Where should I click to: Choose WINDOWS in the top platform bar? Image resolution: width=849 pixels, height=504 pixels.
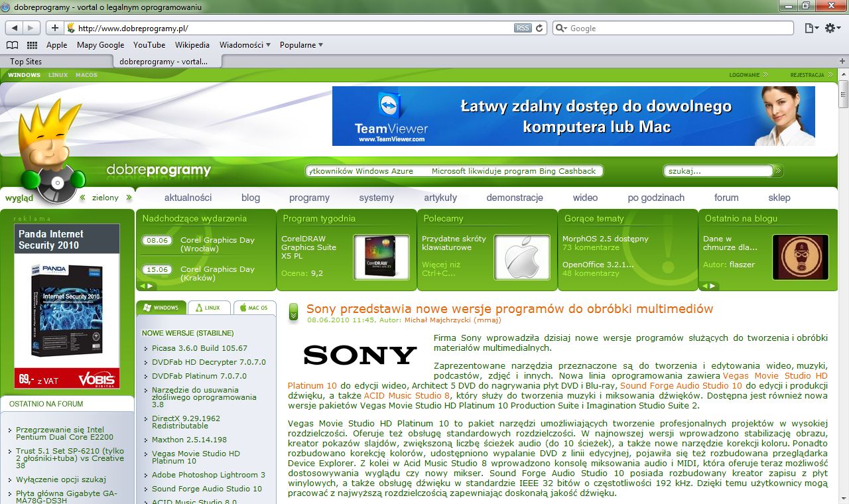[x=24, y=75]
